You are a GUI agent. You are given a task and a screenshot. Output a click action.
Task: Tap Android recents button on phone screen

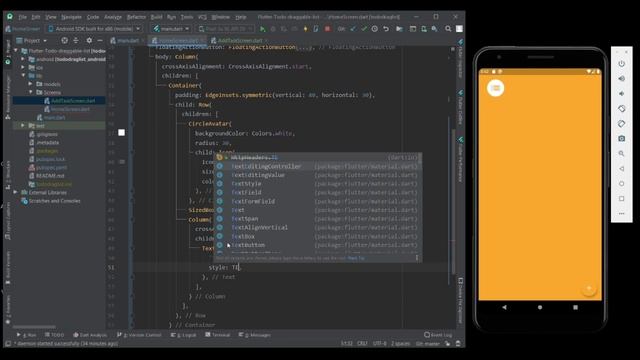pyautogui.click(x=576, y=307)
